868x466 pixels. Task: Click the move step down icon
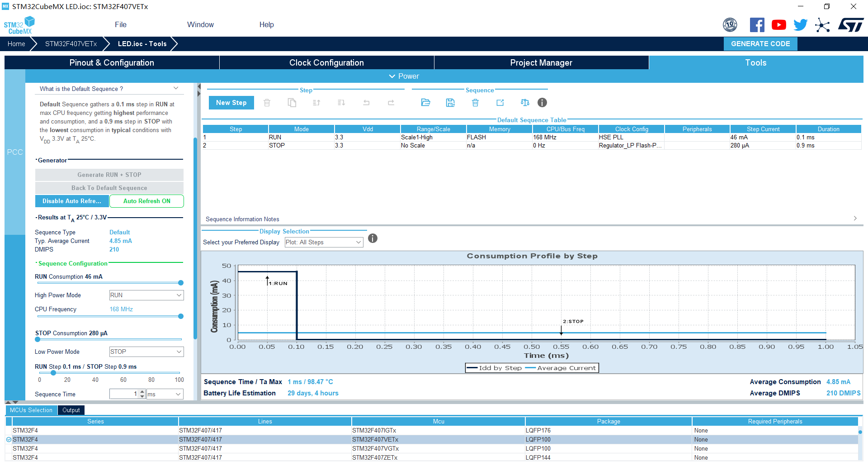(x=341, y=103)
